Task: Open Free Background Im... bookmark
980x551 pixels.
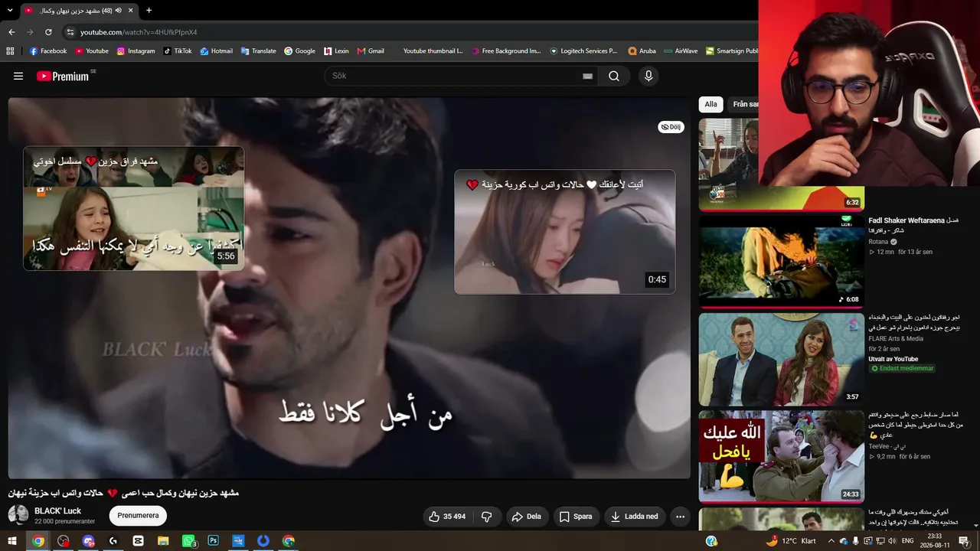Action: point(506,51)
